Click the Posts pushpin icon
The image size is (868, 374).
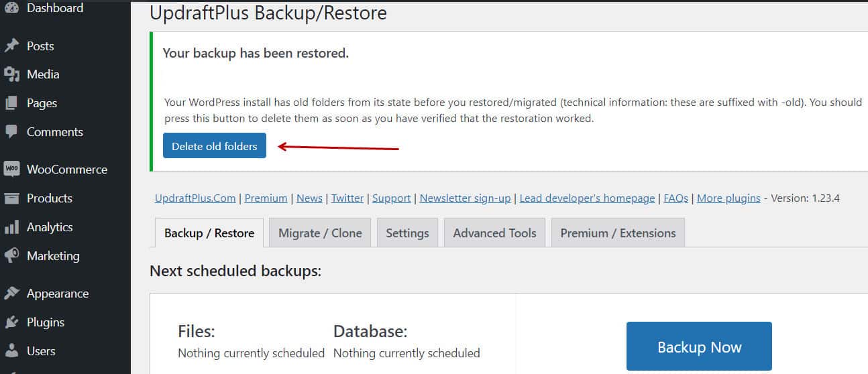(x=11, y=46)
